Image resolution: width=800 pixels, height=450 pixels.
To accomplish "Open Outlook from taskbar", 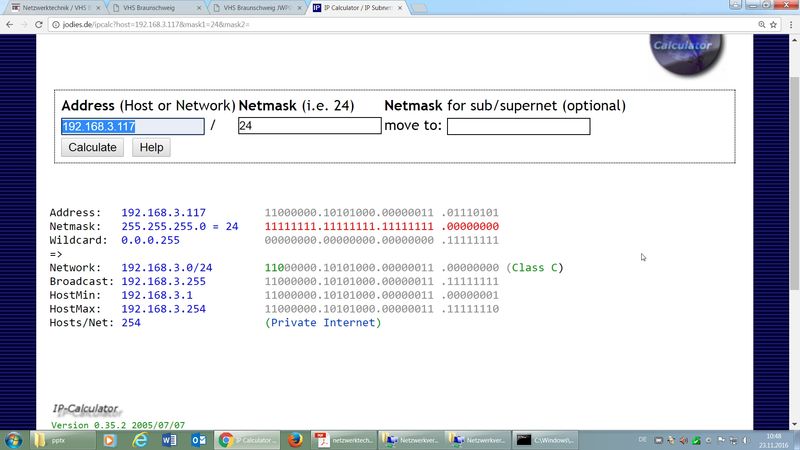I will (199, 440).
